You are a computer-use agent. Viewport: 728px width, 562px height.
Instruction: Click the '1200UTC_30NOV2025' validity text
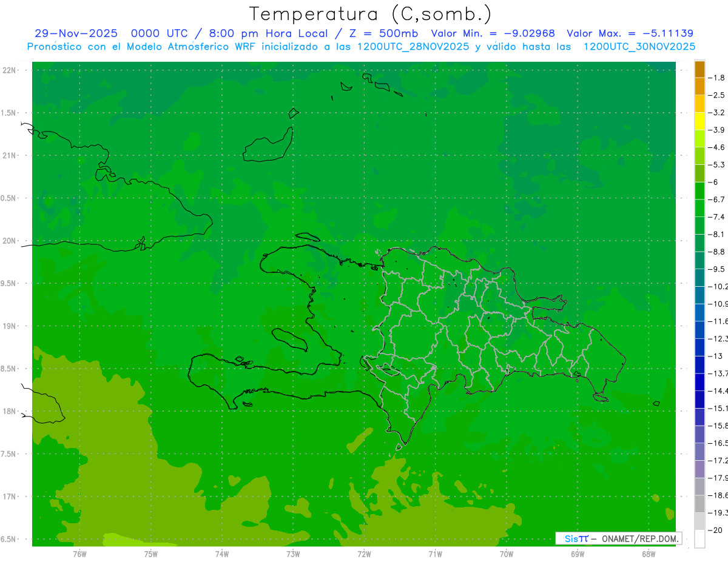pos(639,47)
